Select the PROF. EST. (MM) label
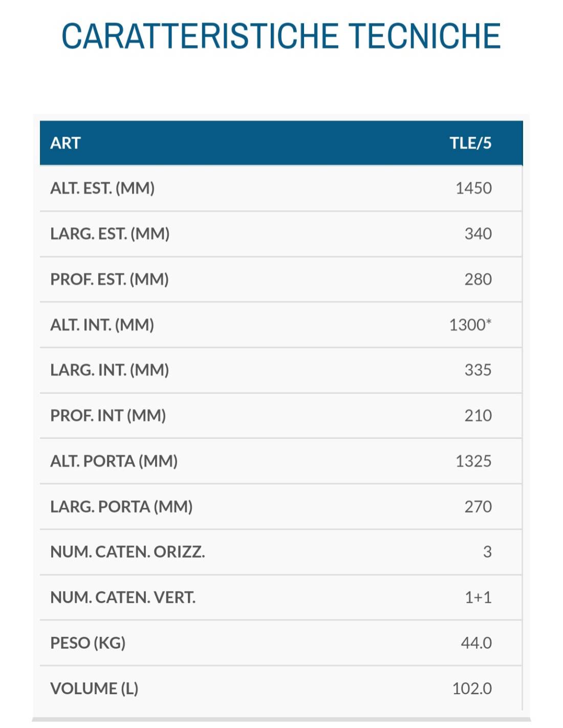This screenshot has height=728, width=563. click(109, 280)
